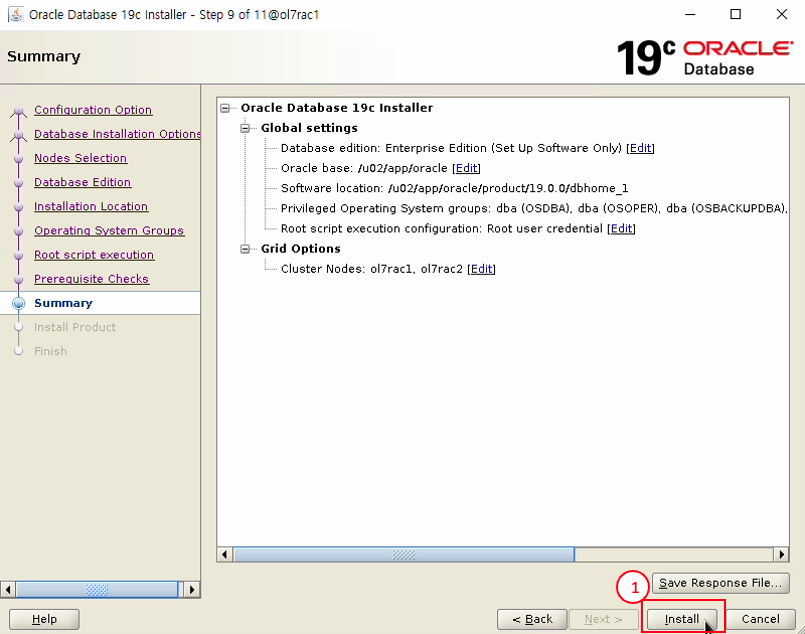The image size is (805, 634).
Task: Click Save Response File button
Action: pos(720,583)
